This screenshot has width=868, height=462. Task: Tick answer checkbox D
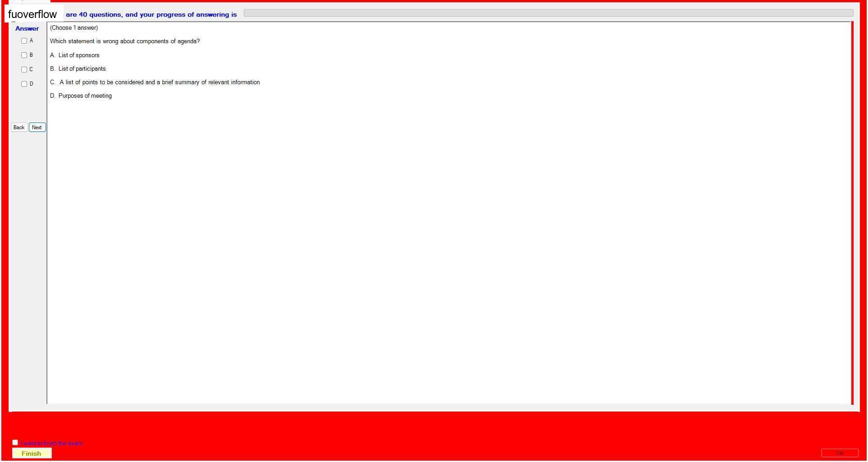click(x=24, y=84)
